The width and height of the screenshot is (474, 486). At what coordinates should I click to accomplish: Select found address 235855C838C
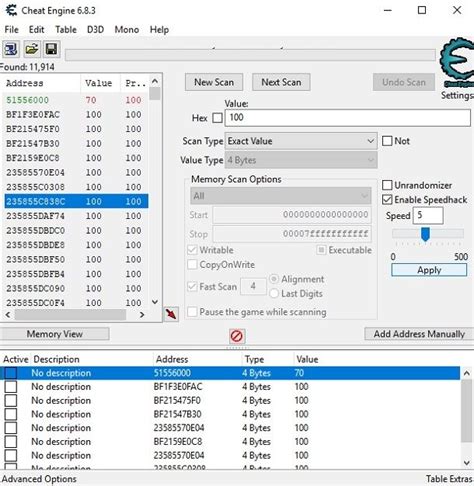pyautogui.click(x=76, y=201)
